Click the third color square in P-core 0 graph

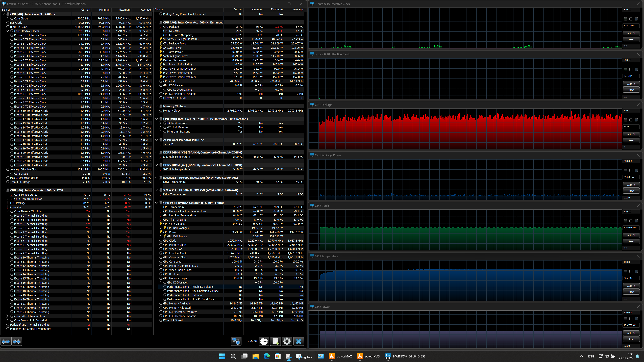(636, 19)
